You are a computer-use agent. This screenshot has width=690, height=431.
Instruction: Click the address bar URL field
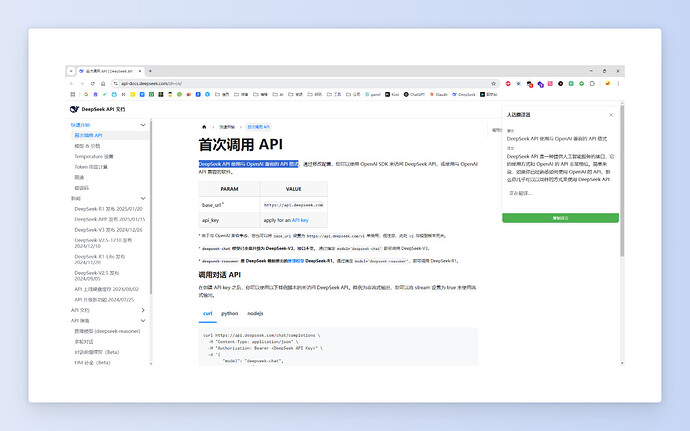coord(304,83)
